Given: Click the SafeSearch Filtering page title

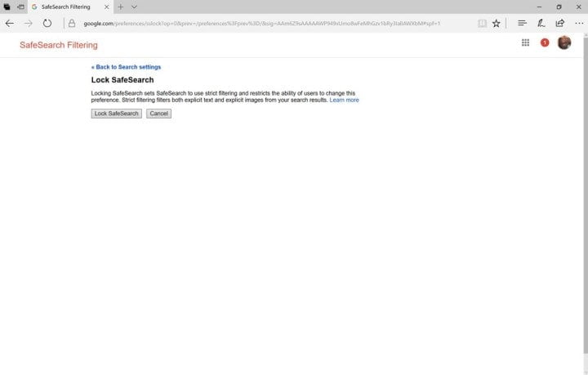Looking at the screenshot, I should pos(59,45).
